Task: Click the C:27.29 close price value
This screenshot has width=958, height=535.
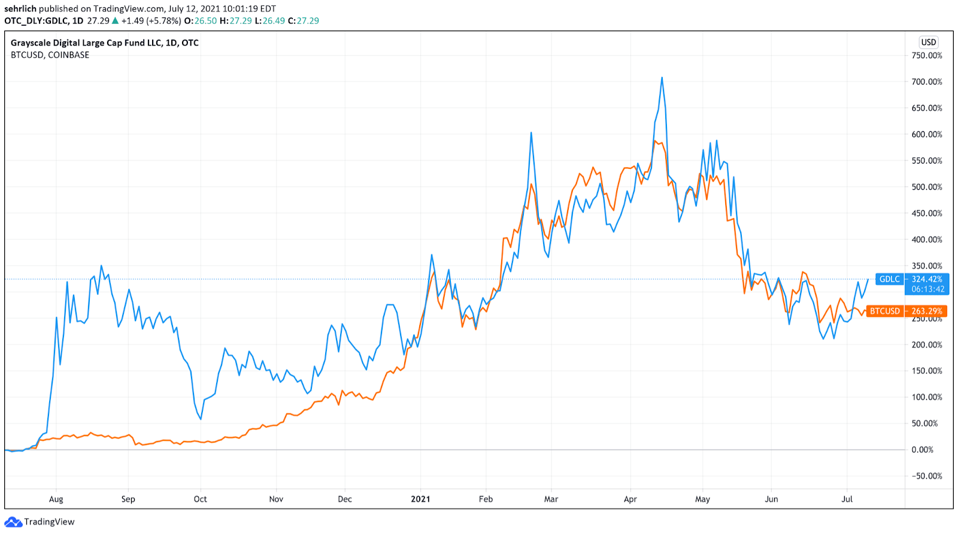Action: [304, 21]
